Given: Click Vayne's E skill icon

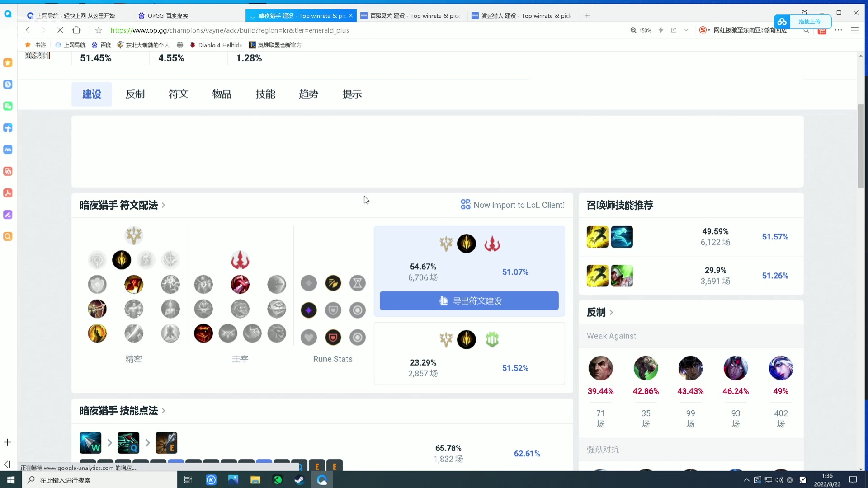Looking at the screenshot, I should pos(166,443).
